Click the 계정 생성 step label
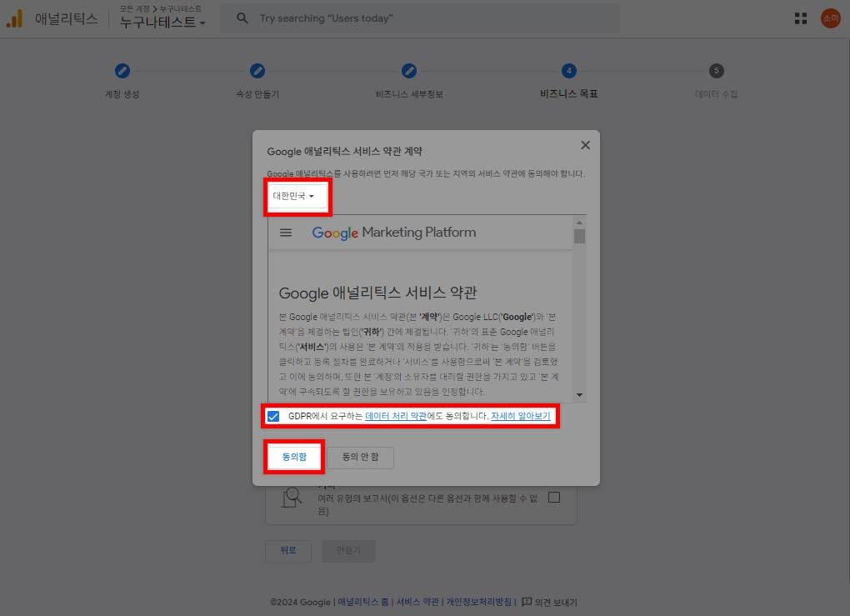 [x=122, y=94]
